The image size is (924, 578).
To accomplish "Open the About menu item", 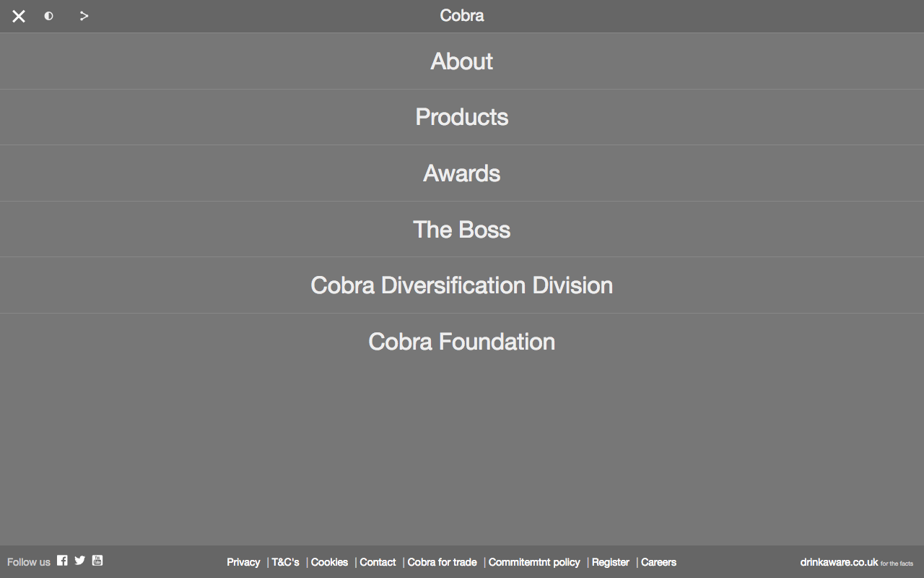I will pos(462,61).
